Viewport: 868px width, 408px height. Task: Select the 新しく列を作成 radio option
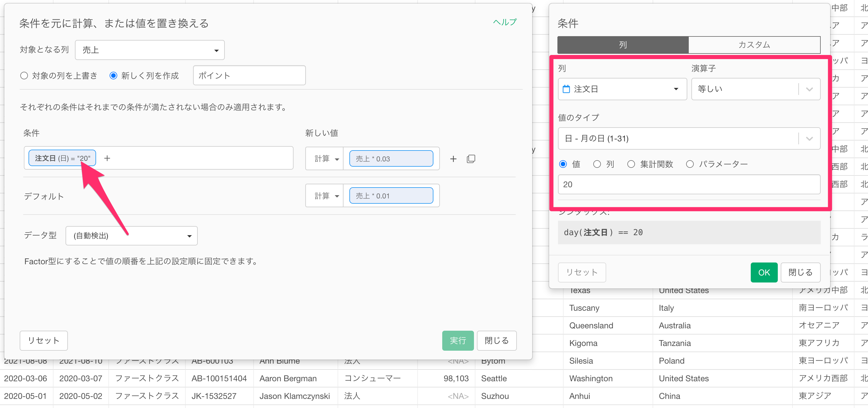coord(113,76)
